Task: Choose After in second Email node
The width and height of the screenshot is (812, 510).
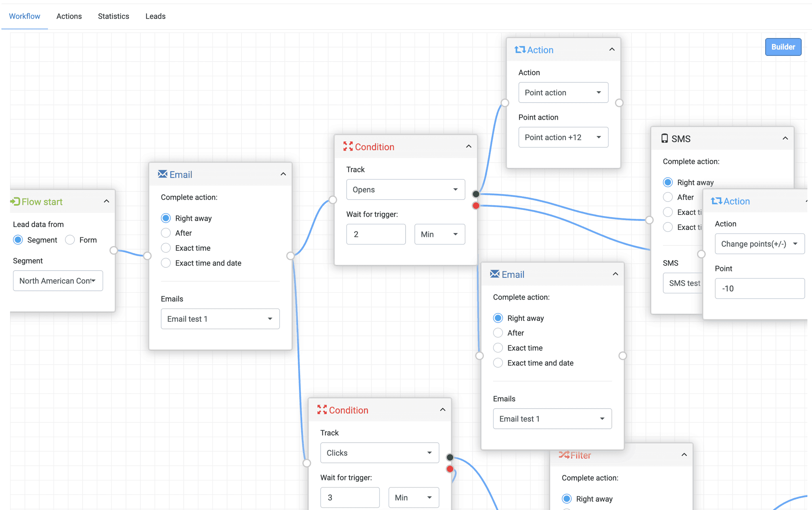Action: 498,333
